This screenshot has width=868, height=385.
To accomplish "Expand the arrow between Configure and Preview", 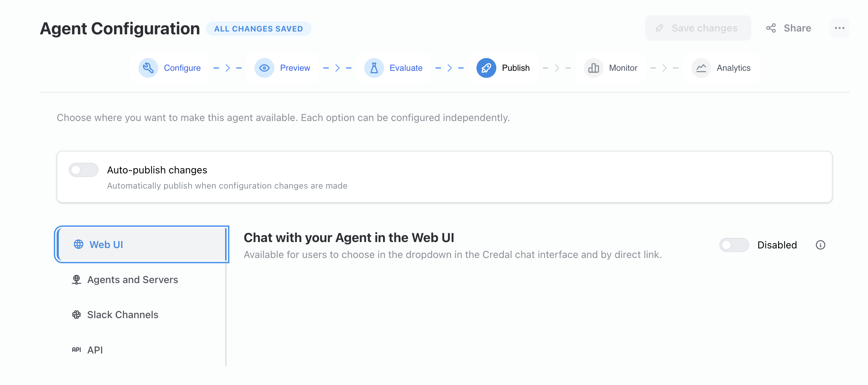I will point(228,68).
